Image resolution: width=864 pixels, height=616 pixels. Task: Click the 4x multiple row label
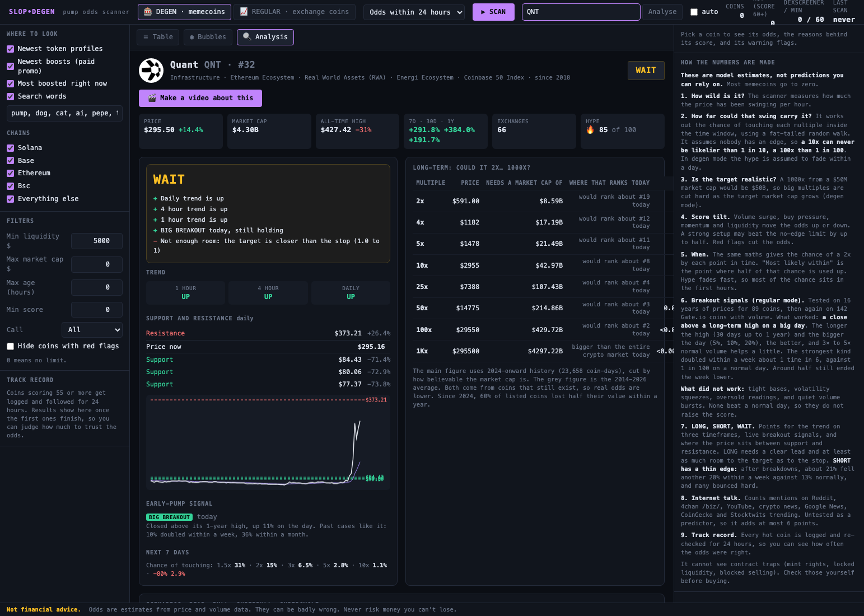click(420, 222)
